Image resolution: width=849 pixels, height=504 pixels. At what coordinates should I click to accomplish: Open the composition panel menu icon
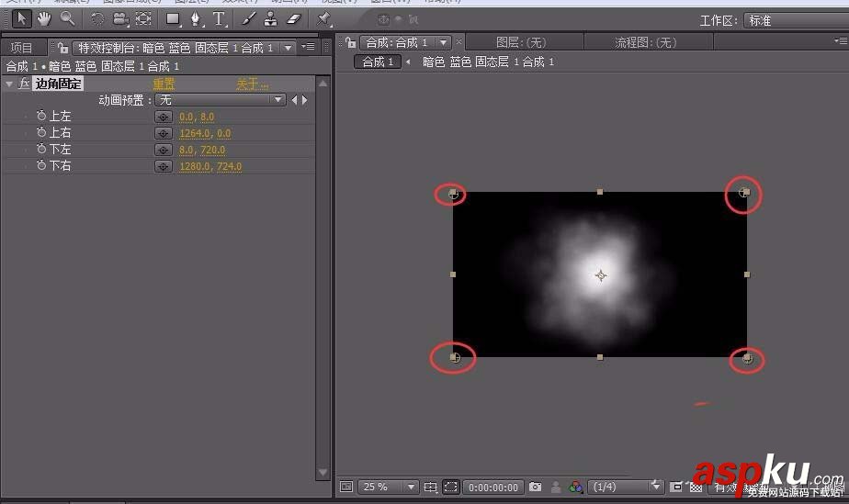(x=841, y=40)
